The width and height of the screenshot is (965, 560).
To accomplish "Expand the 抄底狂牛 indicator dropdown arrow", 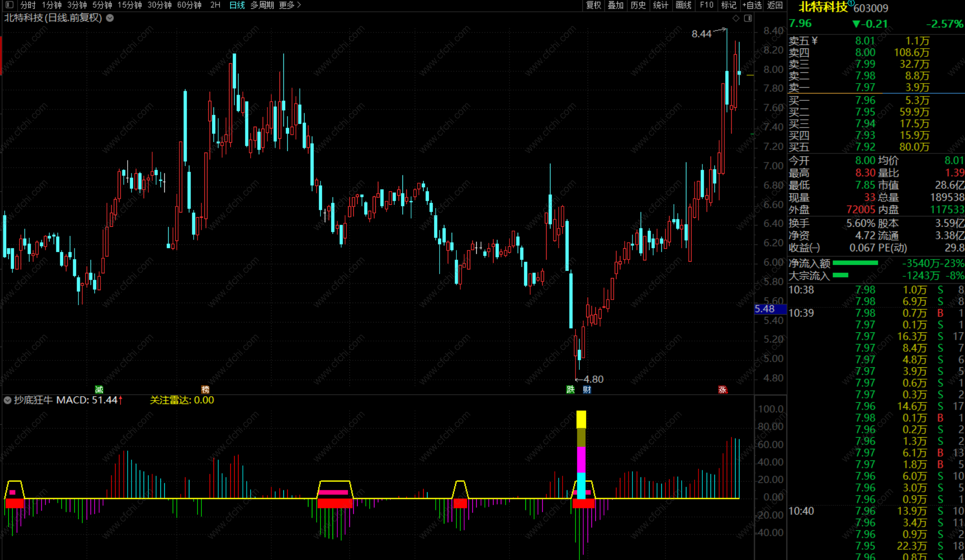I will pyautogui.click(x=7, y=400).
